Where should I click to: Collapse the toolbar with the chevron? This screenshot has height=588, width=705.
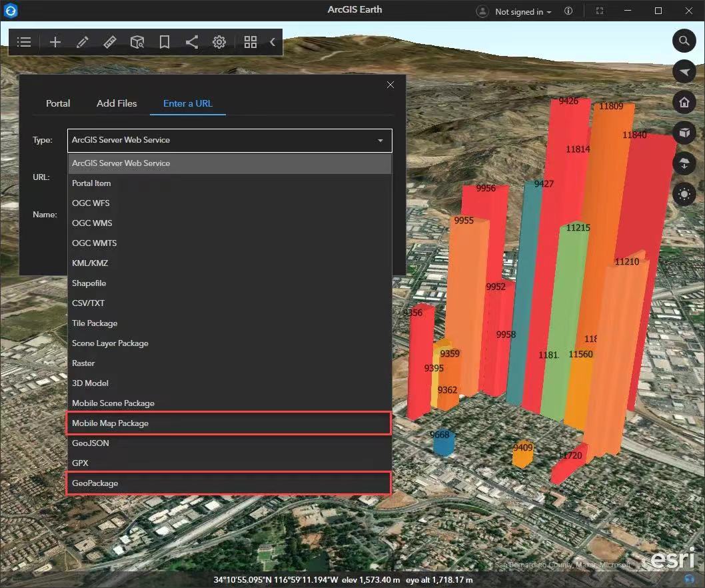click(x=273, y=41)
